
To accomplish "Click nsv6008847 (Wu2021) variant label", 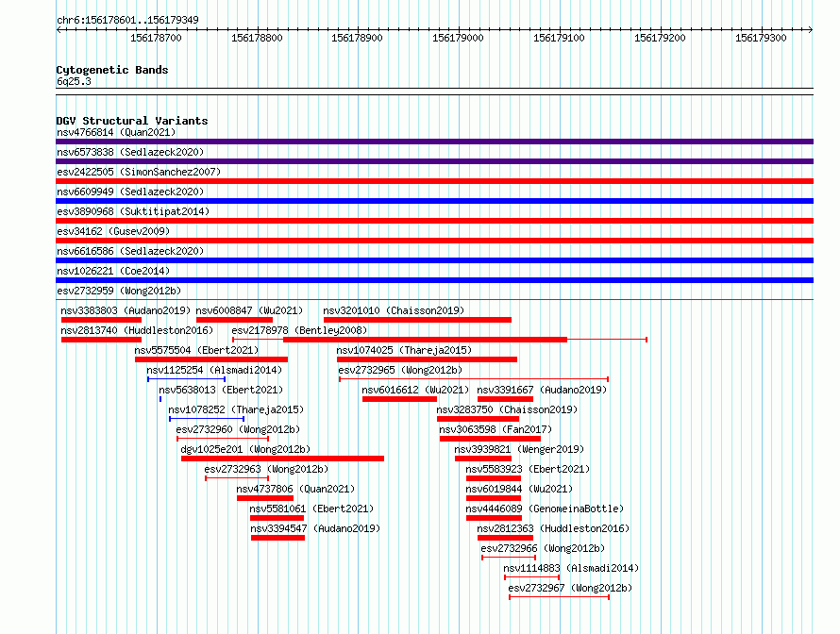I will click(x=249, y=310).
